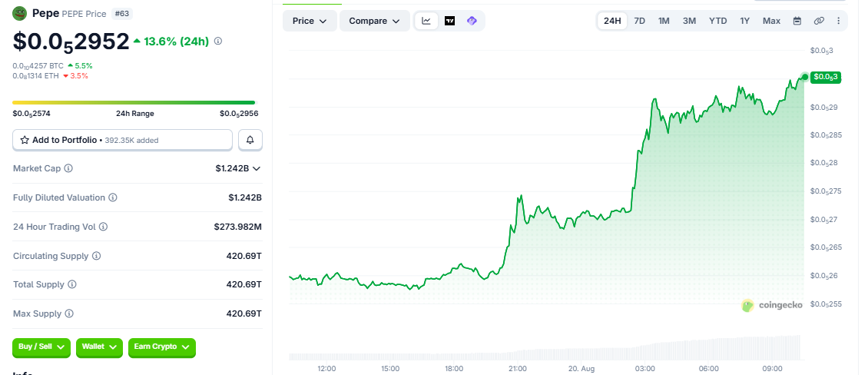868x375 pixels.
Task: Select the line chart view icon
Action: pyautogui.click(x=426, y=21)
